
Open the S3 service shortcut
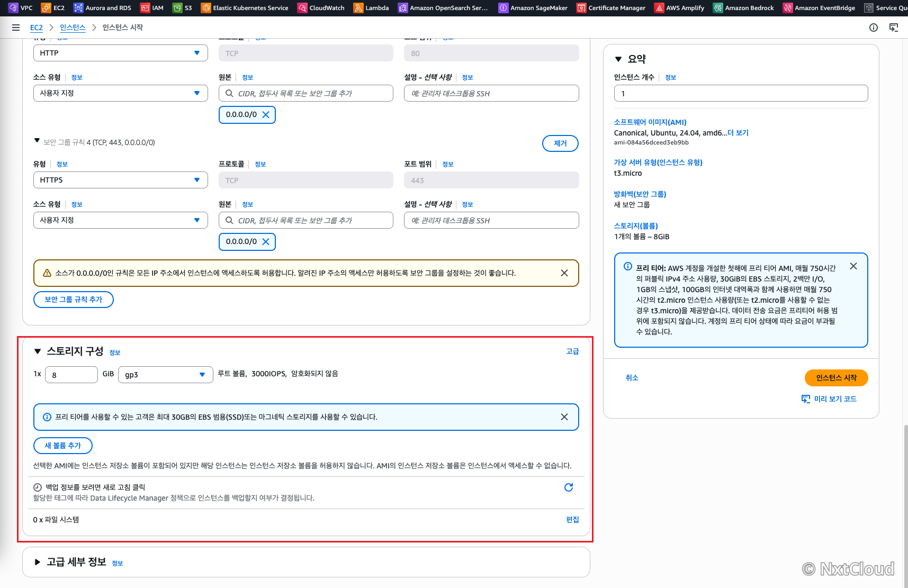coord(182,8)
